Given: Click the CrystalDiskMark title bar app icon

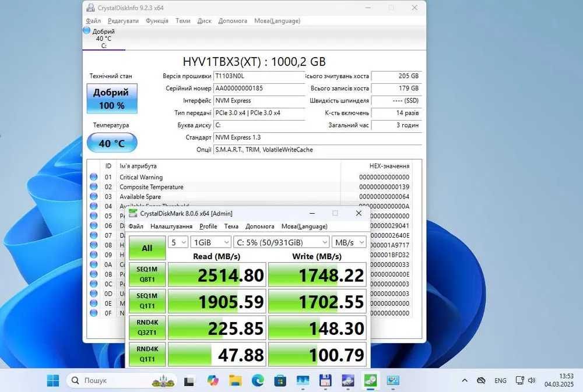Looking at the screenshot, I should point(133,213).
